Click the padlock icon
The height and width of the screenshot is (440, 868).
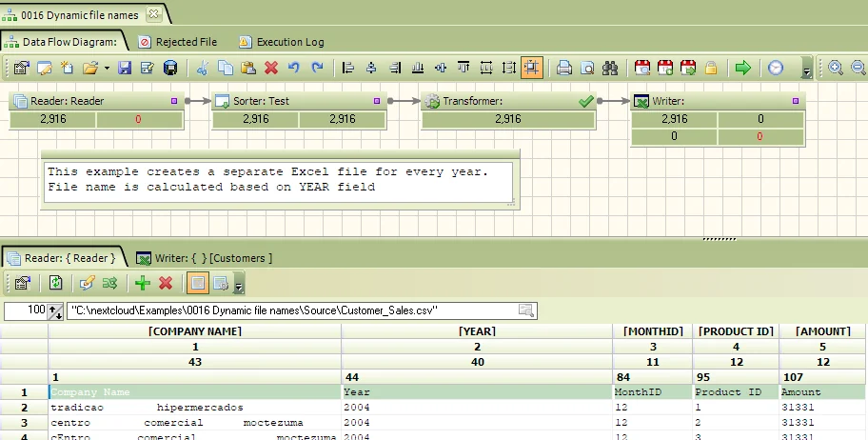click(x=711, y=68)
